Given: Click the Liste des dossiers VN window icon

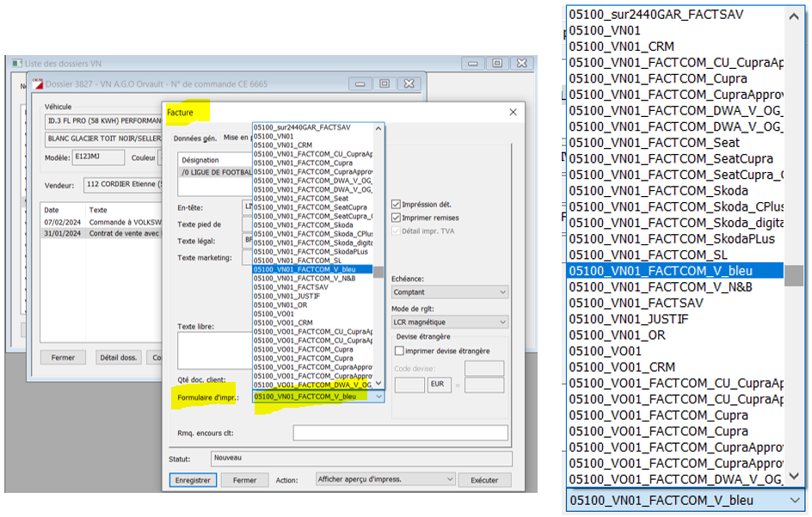Looking at the screenshot, I should click(17, 63).
